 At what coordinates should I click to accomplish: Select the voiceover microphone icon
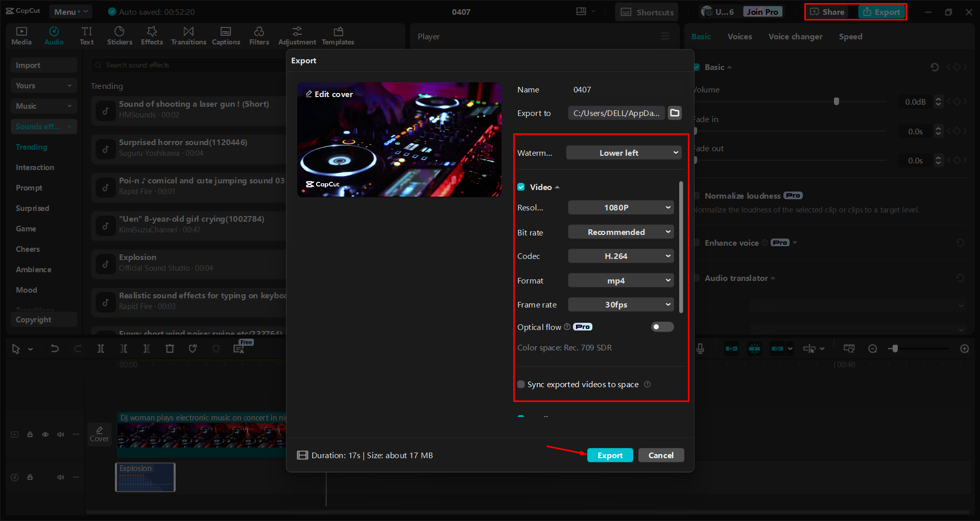[x=700, y=348]
